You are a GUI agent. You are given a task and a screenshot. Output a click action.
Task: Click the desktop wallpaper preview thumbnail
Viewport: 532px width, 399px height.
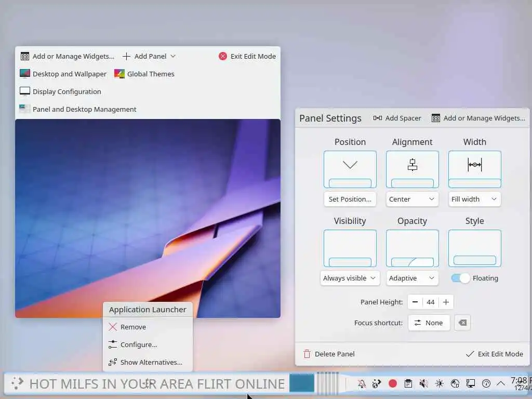[148, 218]
